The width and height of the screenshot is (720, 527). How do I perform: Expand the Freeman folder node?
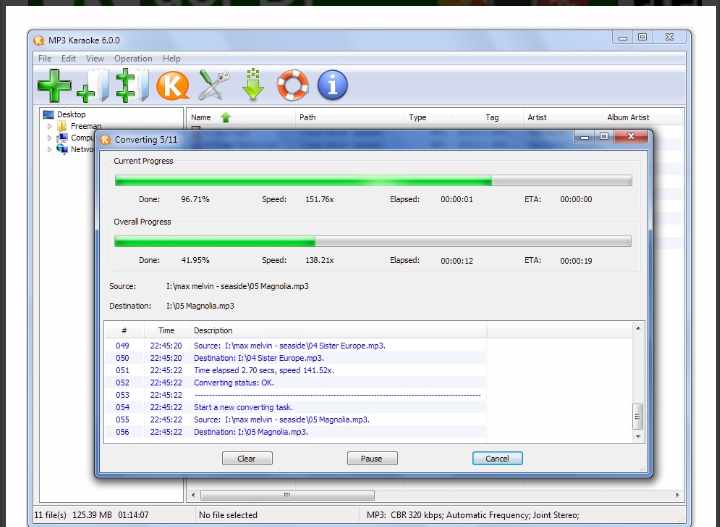pos(50,126)
